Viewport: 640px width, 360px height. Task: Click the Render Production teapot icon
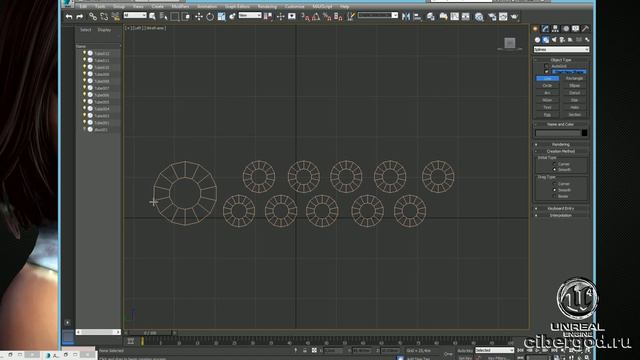[x=514, y=17]
